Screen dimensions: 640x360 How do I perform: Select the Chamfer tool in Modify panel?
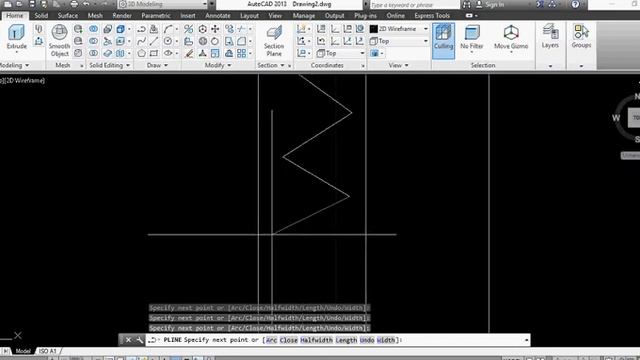pos(242,41)
